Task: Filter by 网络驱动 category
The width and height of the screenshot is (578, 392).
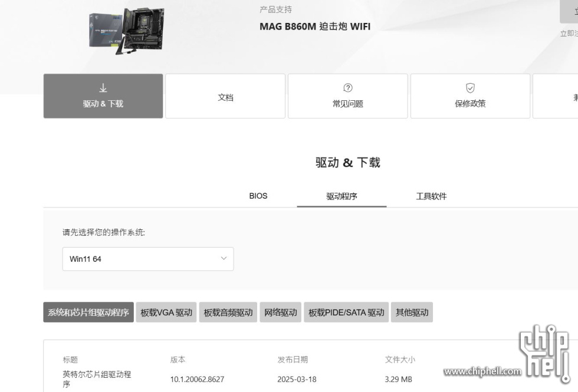Action: (280, 312)
